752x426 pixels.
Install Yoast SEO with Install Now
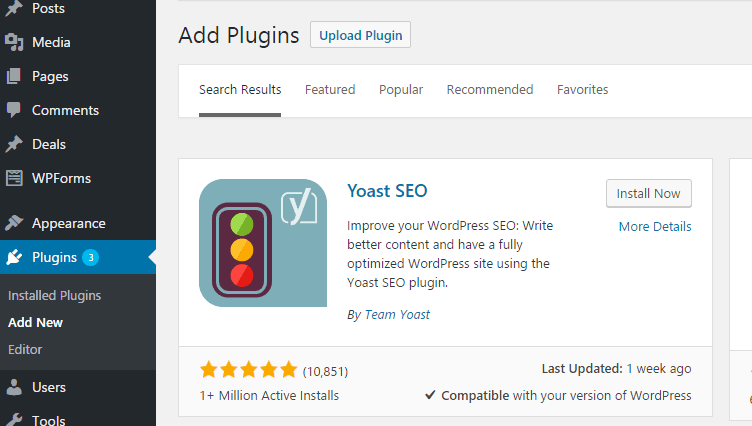coord(648,193)
